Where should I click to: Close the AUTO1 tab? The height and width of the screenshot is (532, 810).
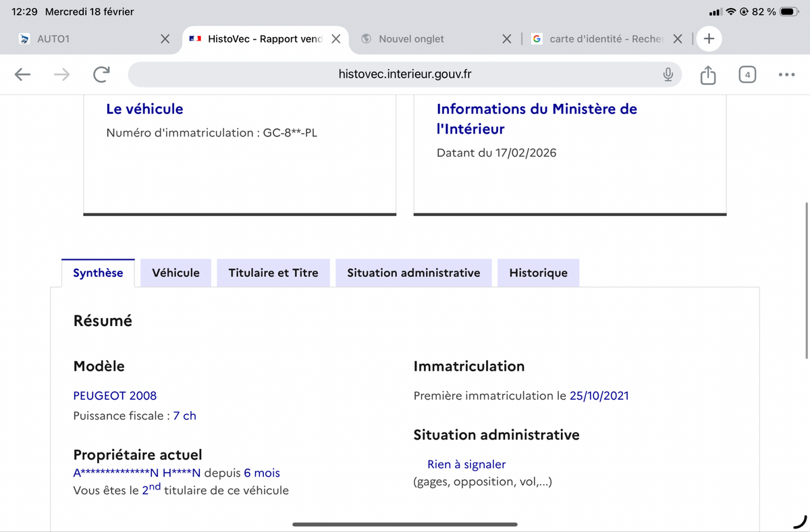[x=165, y=39]
